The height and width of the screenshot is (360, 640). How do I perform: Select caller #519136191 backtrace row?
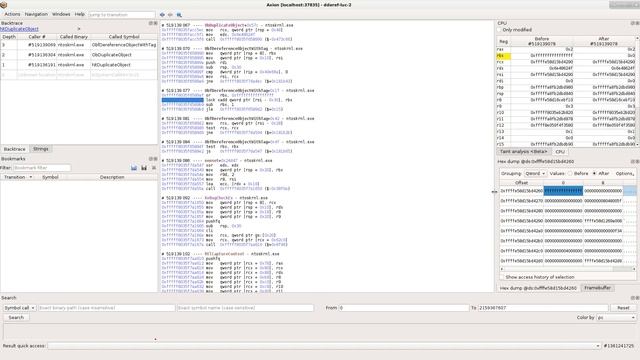79,65
